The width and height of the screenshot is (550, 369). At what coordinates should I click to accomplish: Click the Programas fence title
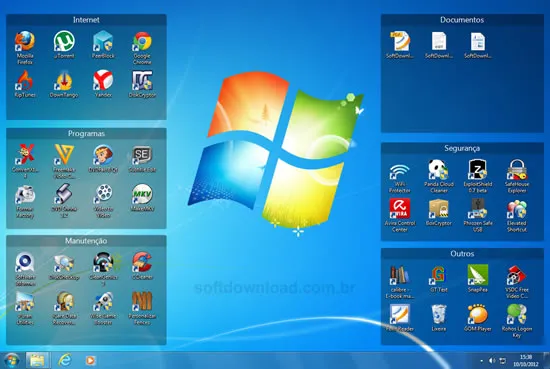click(x=86, y=134)
